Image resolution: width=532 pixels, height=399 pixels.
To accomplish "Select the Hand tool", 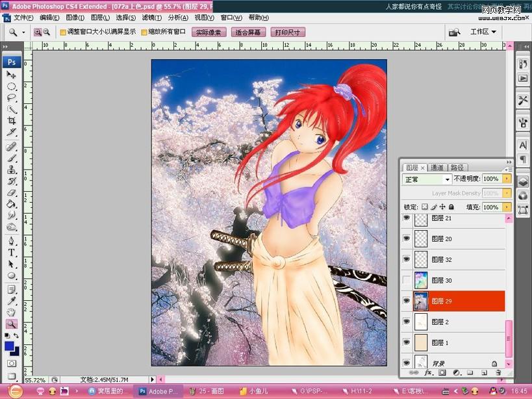I will (11, 313).
